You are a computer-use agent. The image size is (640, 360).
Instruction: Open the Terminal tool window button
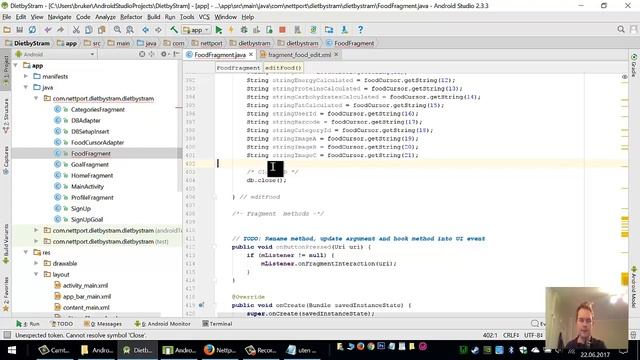click(x=217, y=324)
